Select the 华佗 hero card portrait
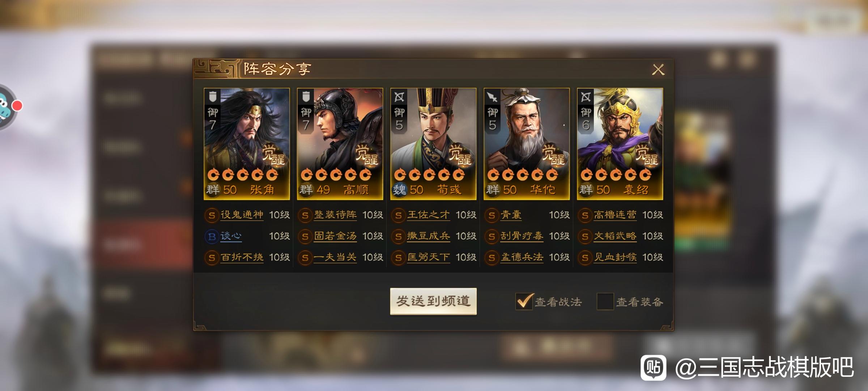The image size is (868, 391). click(x=527, y=144)
